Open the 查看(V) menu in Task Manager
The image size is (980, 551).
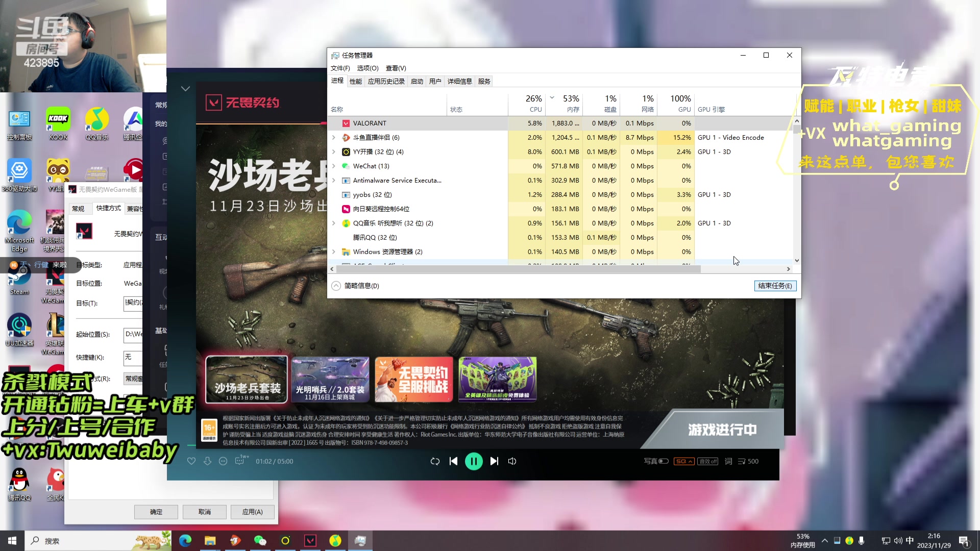[396, 68]
